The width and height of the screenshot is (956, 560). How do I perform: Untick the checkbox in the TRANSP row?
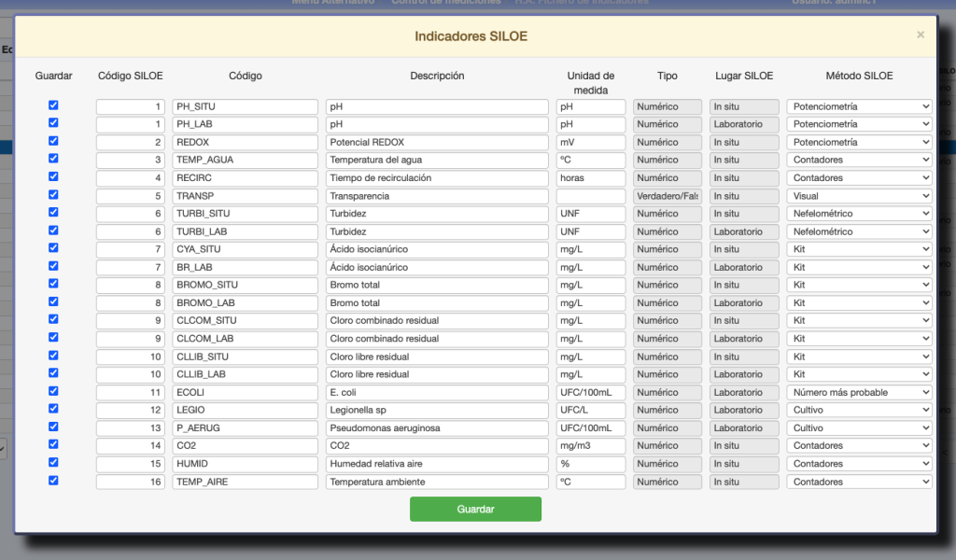coord(53,195)
